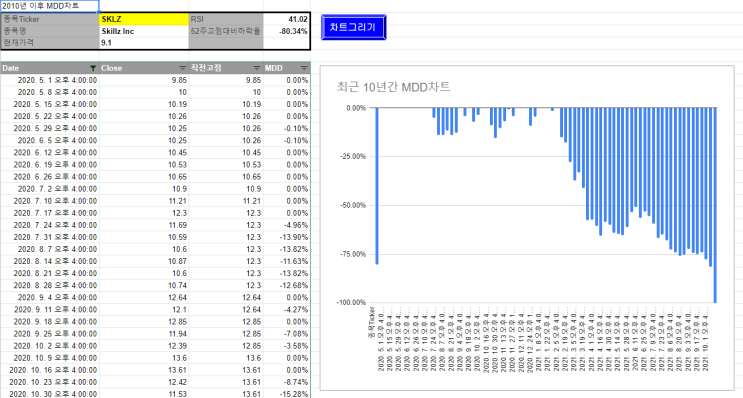Screen dimensions: 743x398
Task: Select the current price cell 9.1
Action: tap(144, 43)
